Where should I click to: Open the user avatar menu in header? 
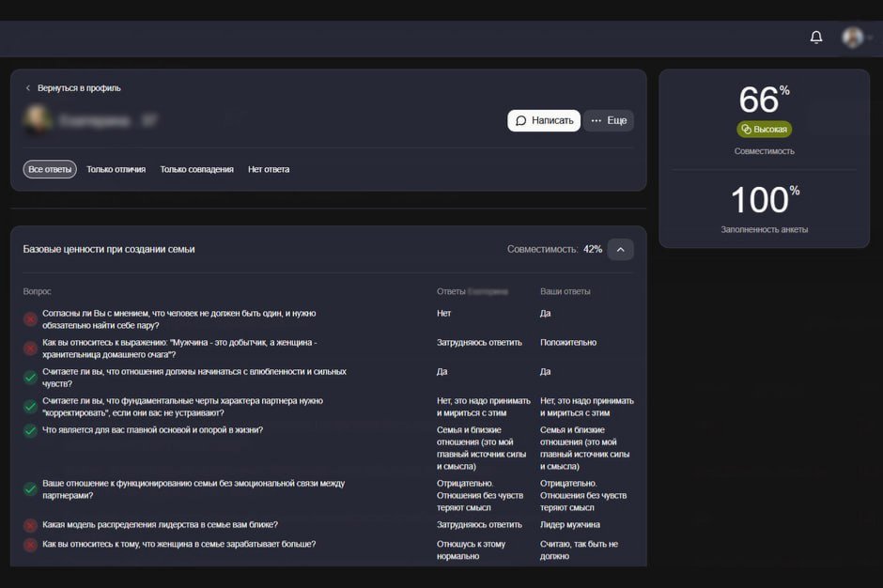tap(853, 38)
